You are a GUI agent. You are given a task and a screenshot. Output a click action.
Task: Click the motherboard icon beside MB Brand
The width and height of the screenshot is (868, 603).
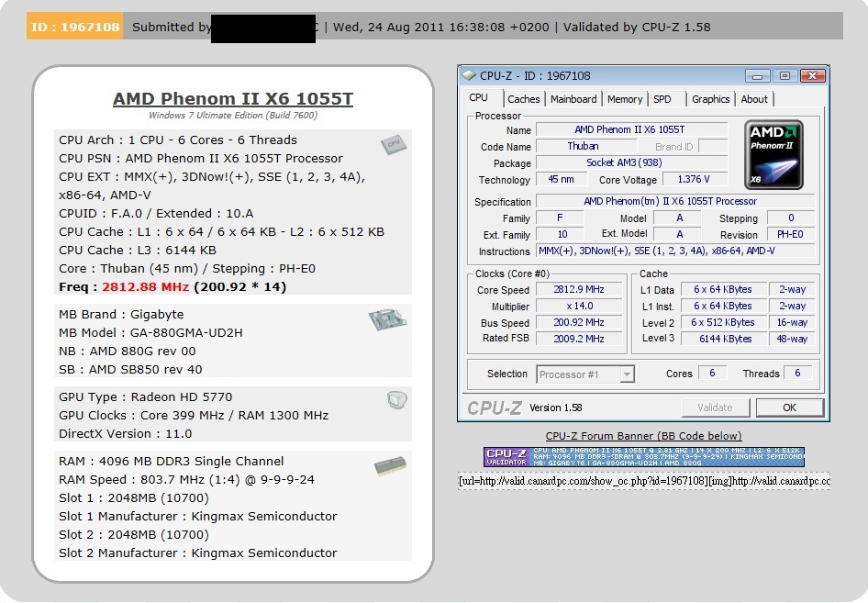387,319
